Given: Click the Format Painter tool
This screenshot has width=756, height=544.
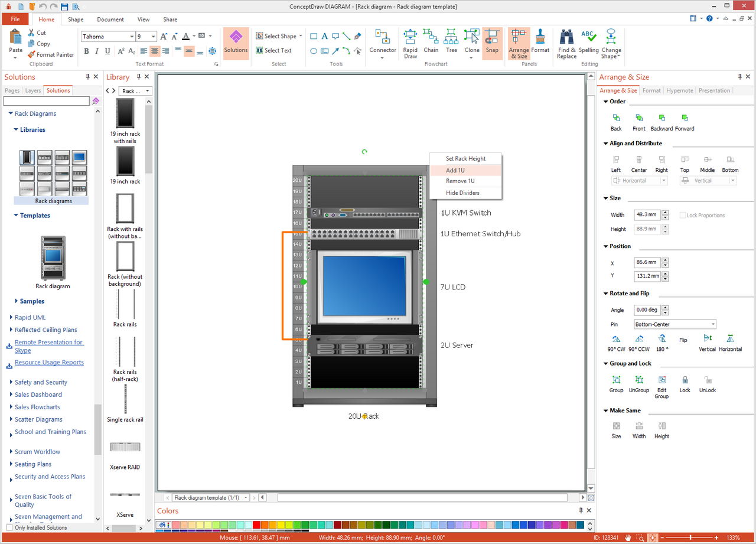Looking at the screenshot, I should pos(51,54).
